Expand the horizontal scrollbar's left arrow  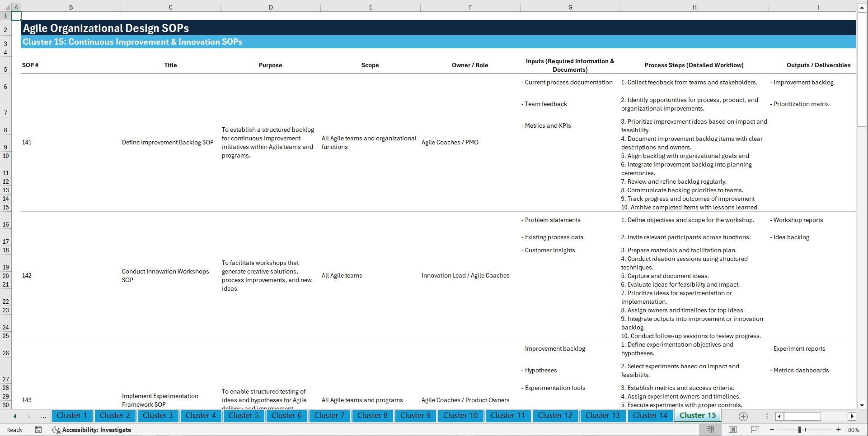click(x=779, y=416)
